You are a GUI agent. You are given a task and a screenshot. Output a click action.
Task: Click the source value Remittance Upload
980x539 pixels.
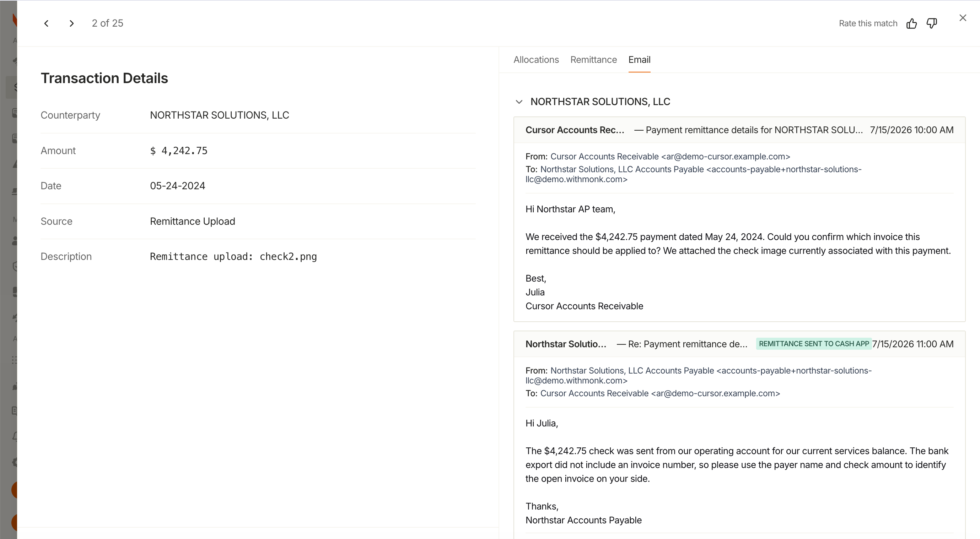click(x=193, y=221)
